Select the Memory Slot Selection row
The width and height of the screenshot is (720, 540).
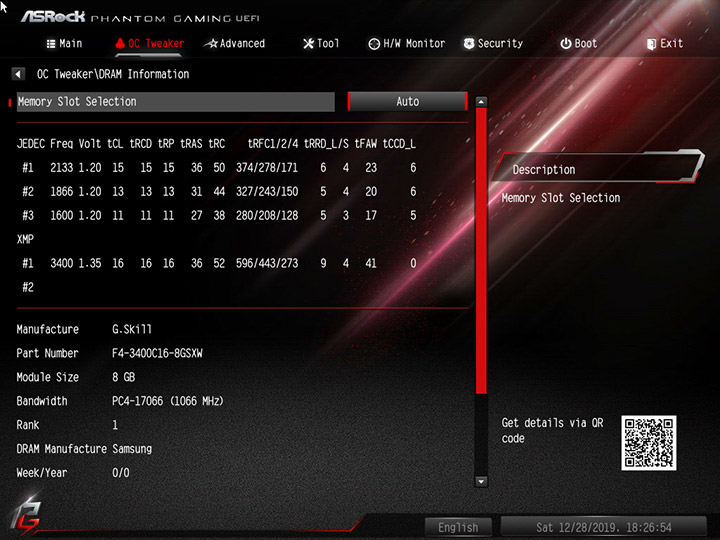click(x=175, y=101)
